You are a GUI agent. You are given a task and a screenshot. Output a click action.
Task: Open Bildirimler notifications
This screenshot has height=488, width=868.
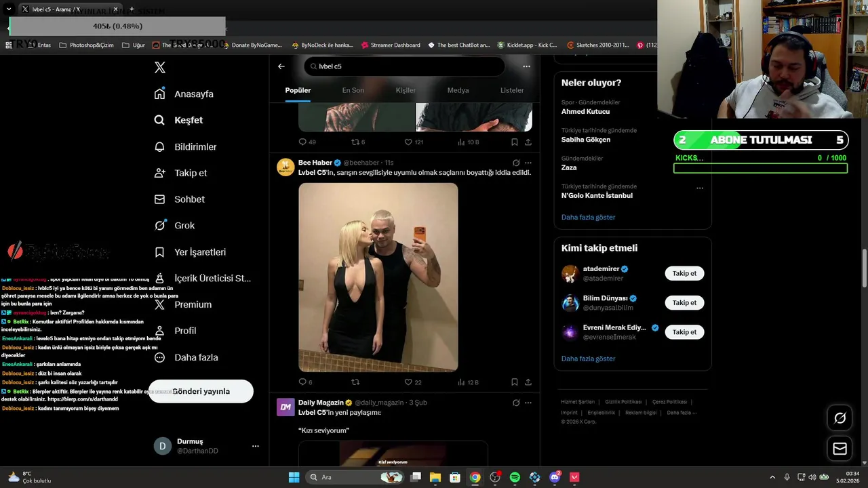pos(185,146)
